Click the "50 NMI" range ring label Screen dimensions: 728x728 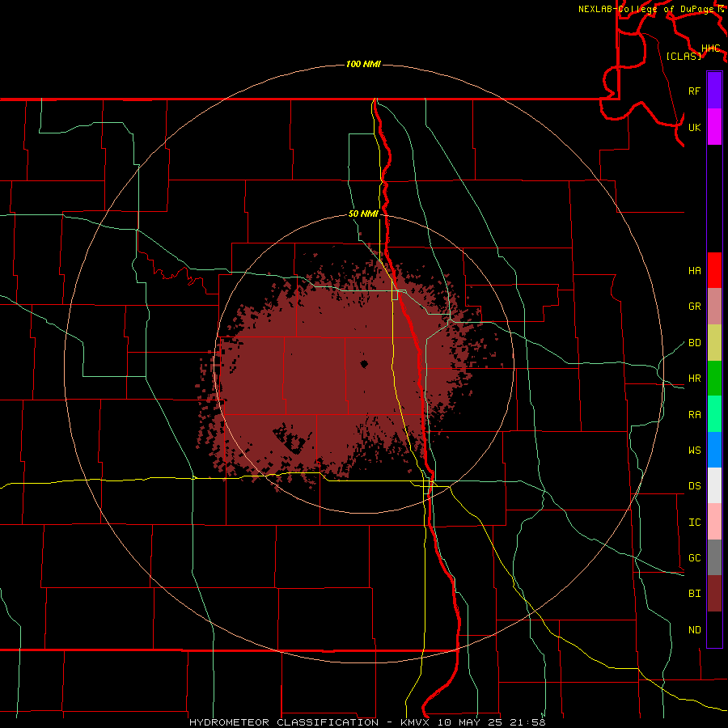click(x=363, y=214)
